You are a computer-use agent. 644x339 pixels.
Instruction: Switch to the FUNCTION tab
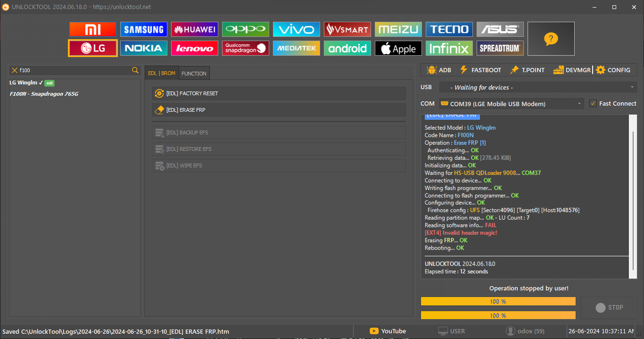(x=194, y=73)
